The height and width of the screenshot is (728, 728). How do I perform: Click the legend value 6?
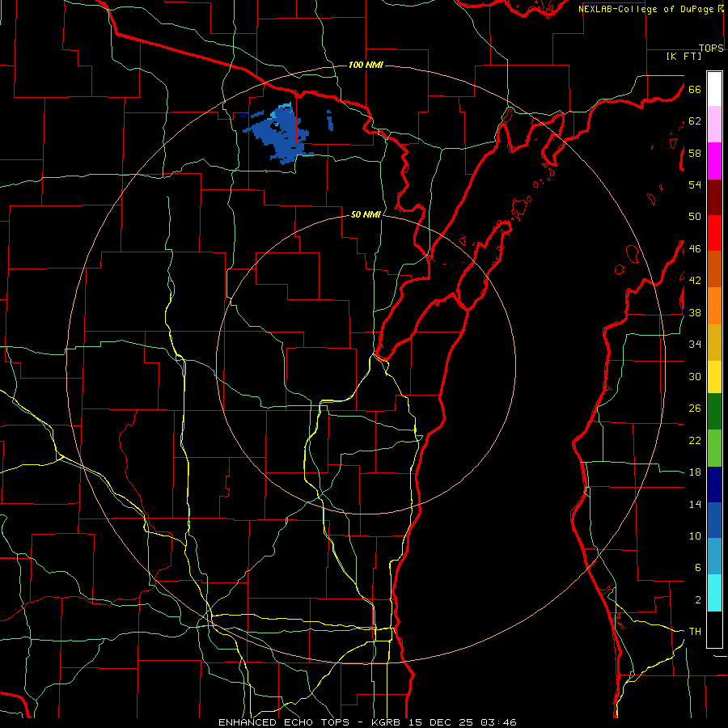[698, 568]
